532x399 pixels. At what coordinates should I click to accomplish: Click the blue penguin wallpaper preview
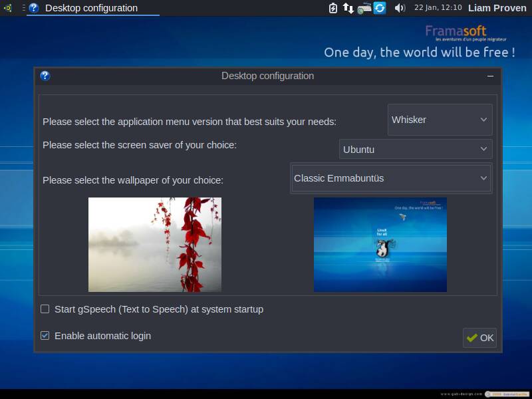coord(380,245)
